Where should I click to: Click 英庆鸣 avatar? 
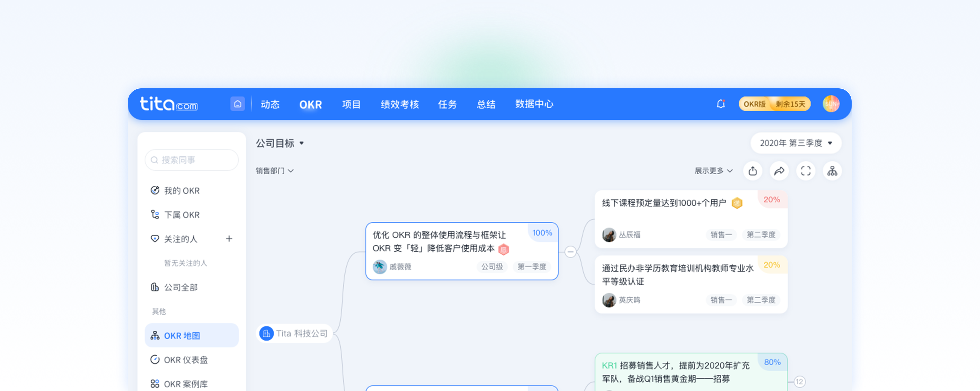609,300
